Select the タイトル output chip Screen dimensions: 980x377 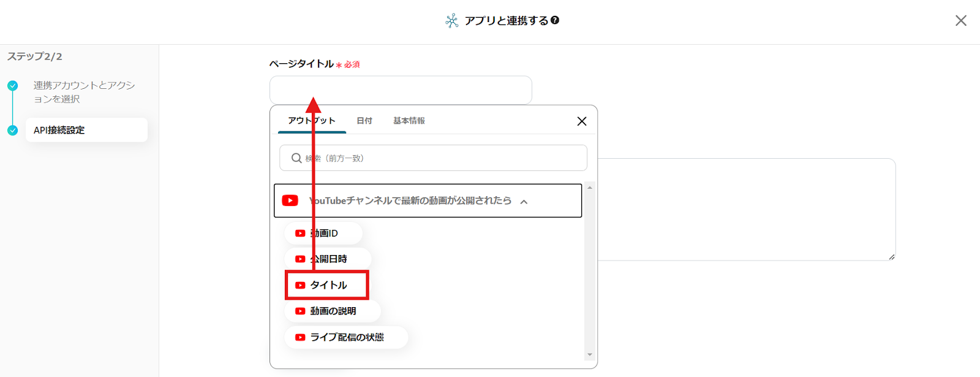327,285
